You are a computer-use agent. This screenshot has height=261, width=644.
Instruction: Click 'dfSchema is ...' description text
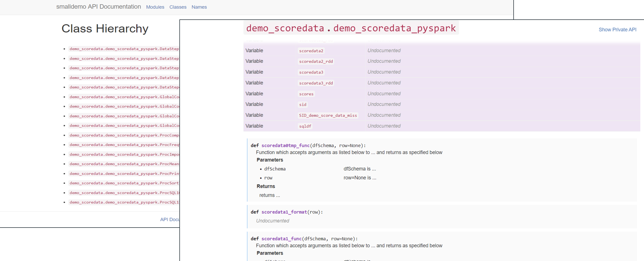click(359, 169)
